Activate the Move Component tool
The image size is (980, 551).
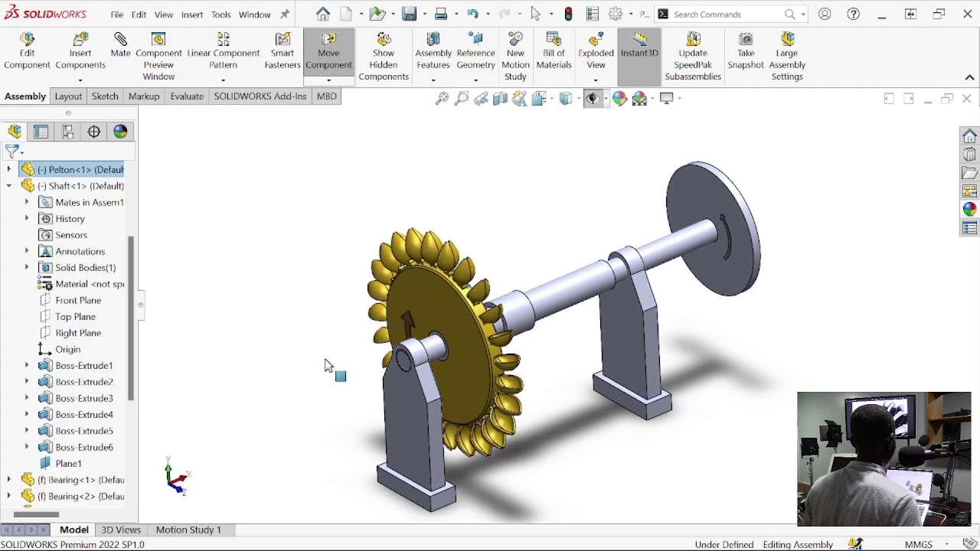coord(328,51)
